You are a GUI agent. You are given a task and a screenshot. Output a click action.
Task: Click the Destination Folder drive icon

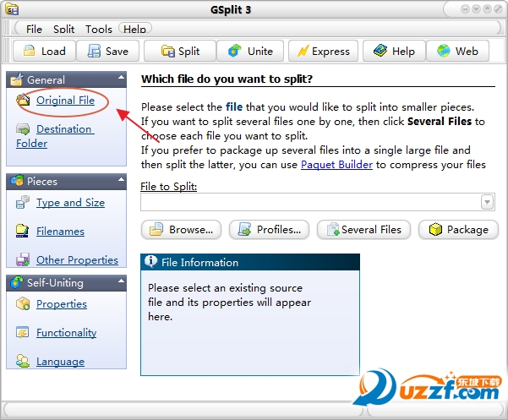[x=23, y=129]
